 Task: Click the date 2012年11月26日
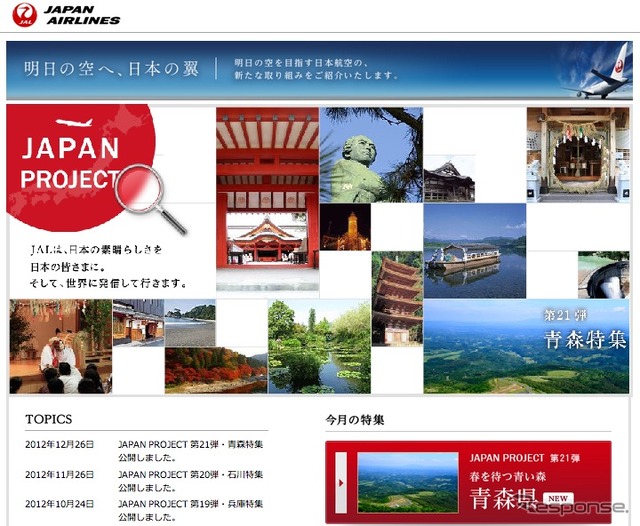point(60,475)
